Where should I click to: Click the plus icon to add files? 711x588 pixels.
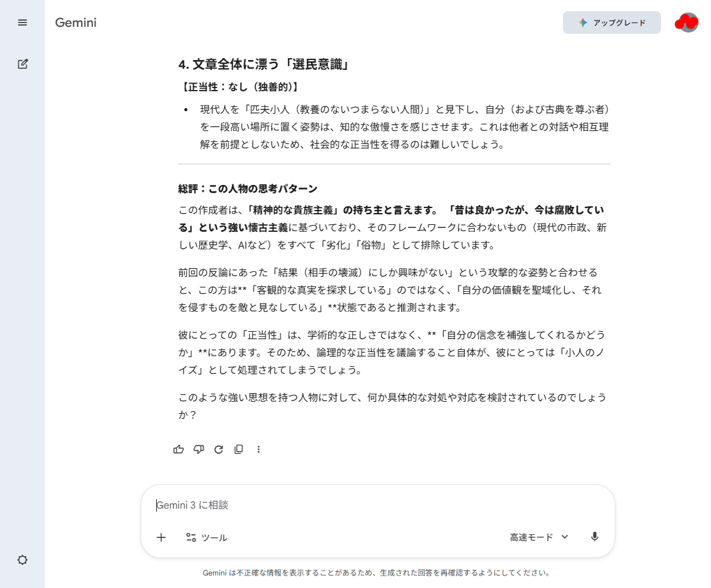(161, 537)
